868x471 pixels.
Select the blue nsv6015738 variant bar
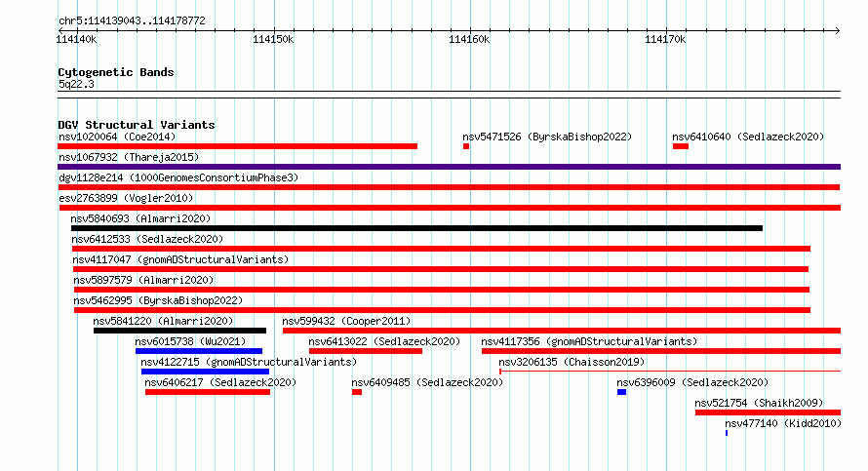(x=199, y=351)
